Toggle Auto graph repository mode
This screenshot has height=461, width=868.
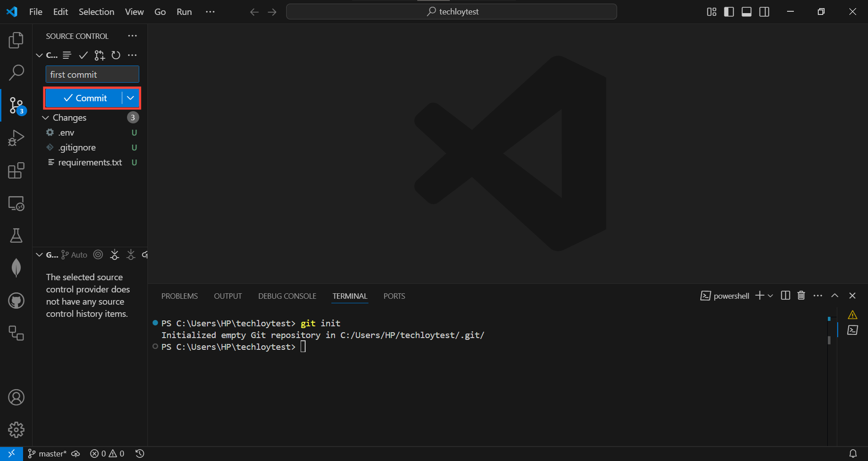coord(74,254)
